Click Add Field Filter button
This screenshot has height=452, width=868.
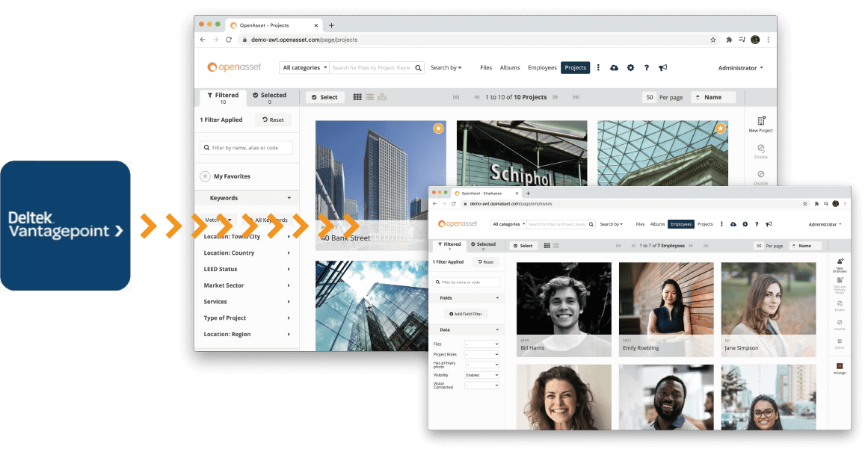click(x=466, y=314)
